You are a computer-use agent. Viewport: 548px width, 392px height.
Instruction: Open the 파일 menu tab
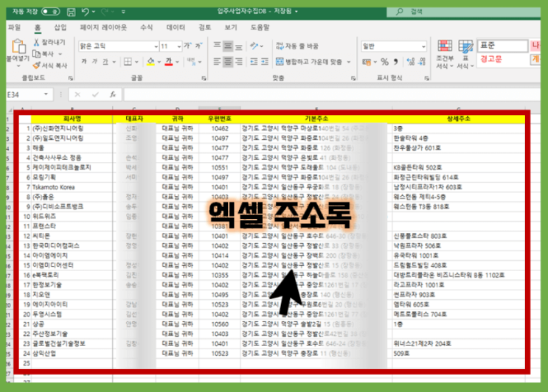pyautogui.click(x=14, y=27)
